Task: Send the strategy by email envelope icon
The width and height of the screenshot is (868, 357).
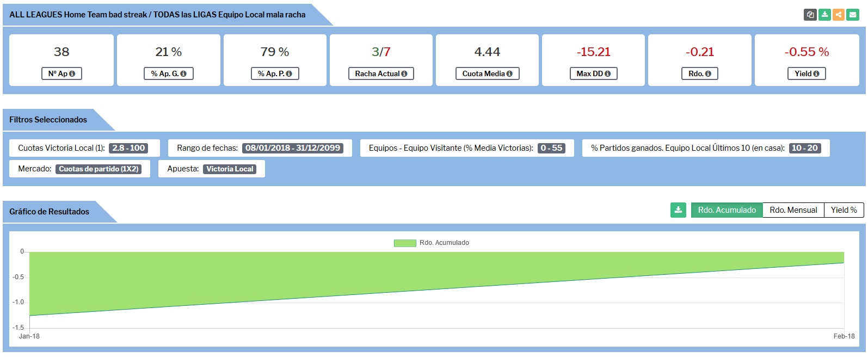Action: 853,15
